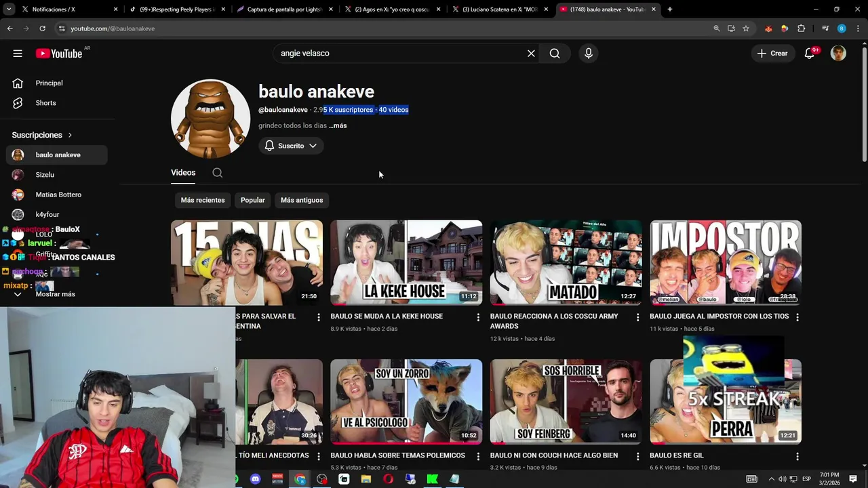Viewport: 868px width, 488px height.
Task: Open the volume control in system tray
Action: tap(782, 479)
